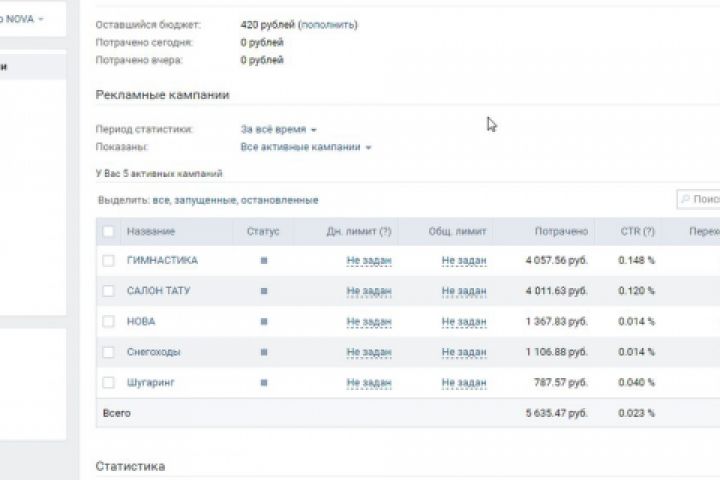720x480 pixels.
Task: Click the Шугаринг campaign status icon
Action: pos(264,383)
